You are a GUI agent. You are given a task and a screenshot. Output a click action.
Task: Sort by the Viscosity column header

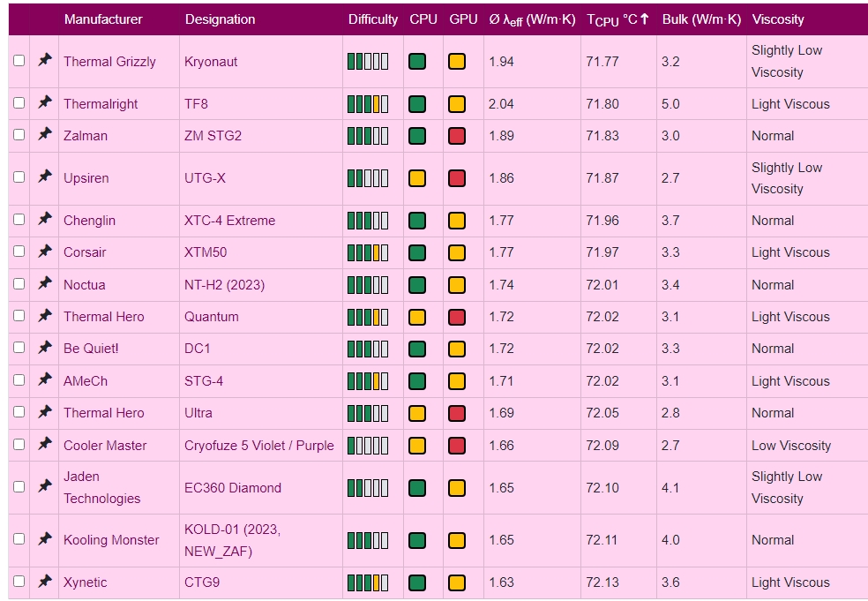click(x=778, y=19)
